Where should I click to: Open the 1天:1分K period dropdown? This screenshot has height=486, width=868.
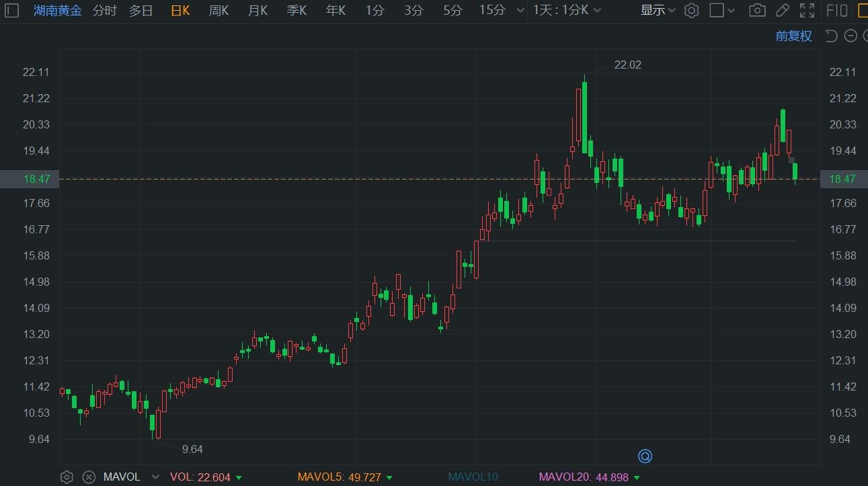(x=567, y=10)
